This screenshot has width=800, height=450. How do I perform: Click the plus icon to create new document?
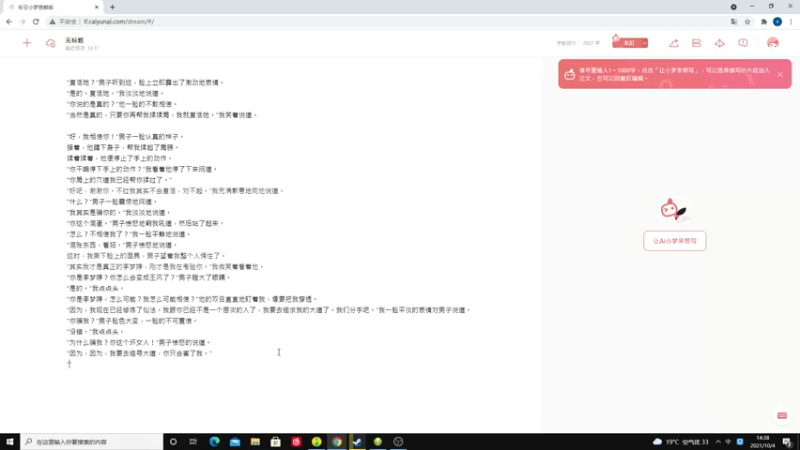(x=27, y=43)
